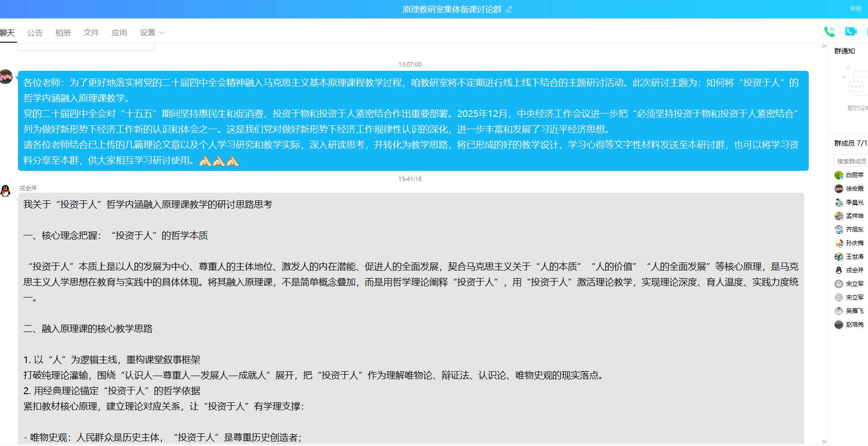The width and height of the screenshot is (868, 446).
Task: Switch to the 公告 tab
Action: (35, 33)
